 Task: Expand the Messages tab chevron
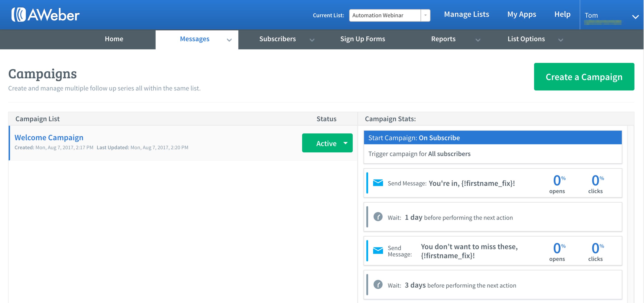[229, 40]
